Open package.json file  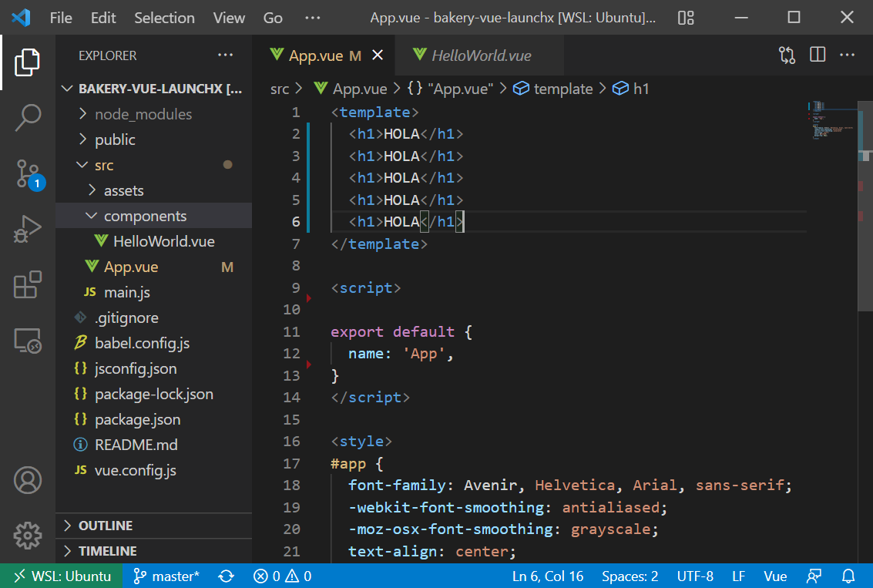pyautogui.click(x=153, y=419)
